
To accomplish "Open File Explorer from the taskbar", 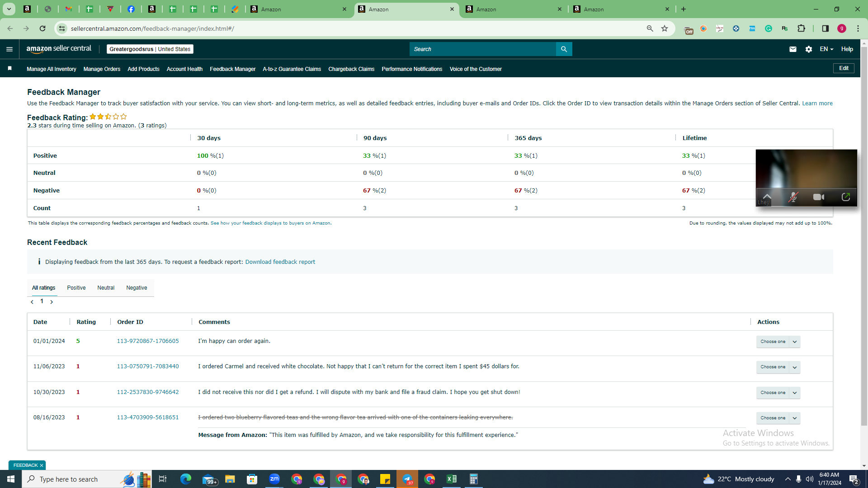I will point(230,479).
